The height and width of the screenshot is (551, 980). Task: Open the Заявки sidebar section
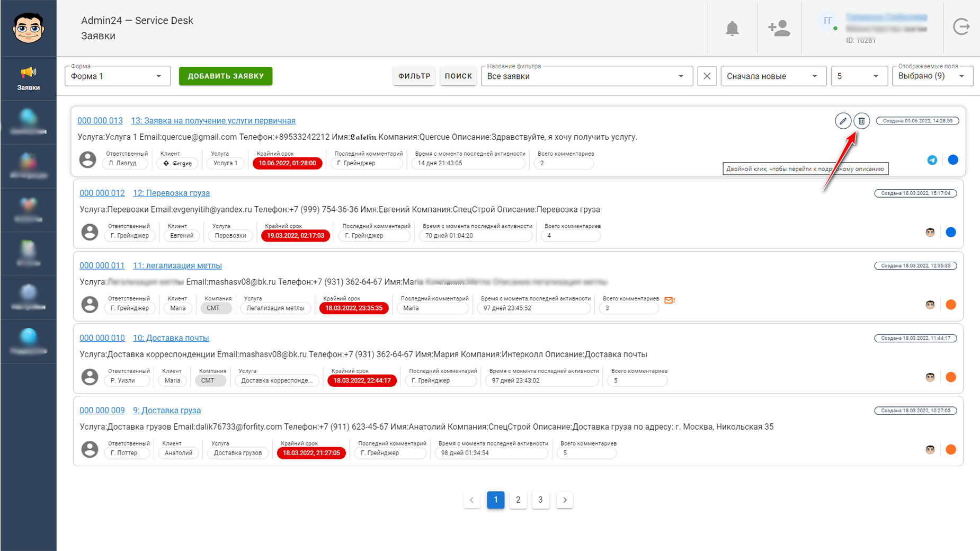[x=29, y=78]
